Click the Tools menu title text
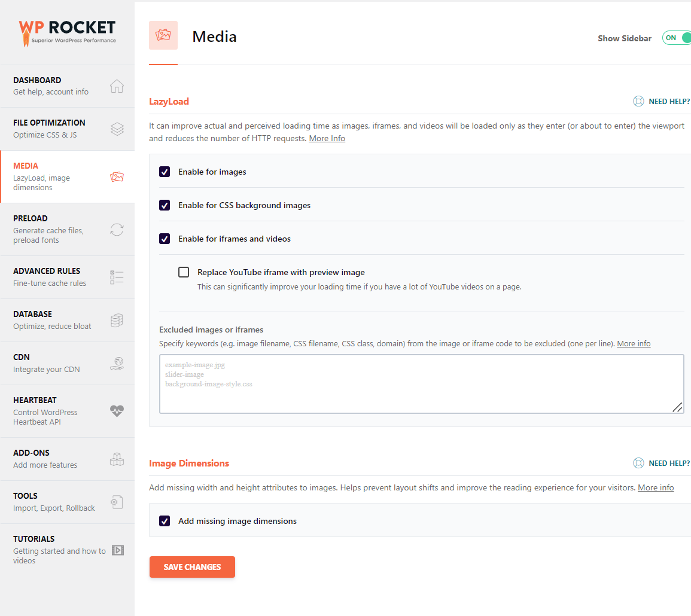 pos(25,496)
